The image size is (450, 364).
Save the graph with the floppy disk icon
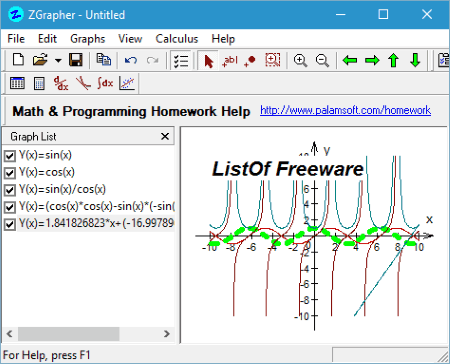point(76,60)
